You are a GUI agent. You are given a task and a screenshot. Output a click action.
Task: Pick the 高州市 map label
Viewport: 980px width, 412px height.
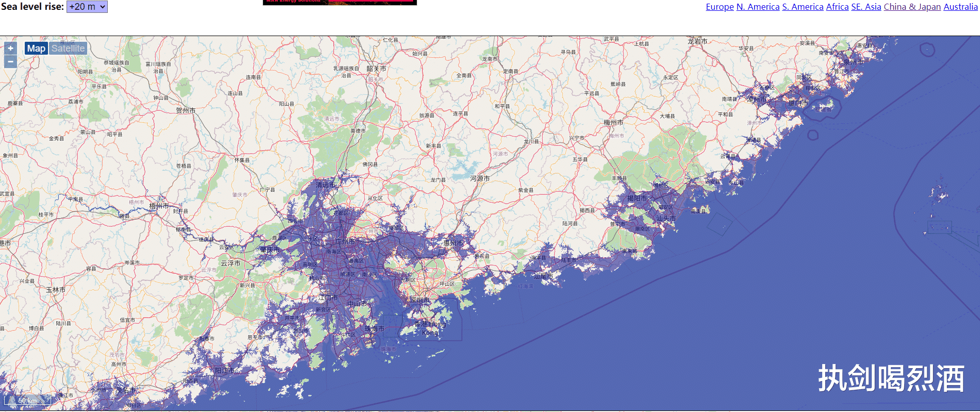coord(119,364)
